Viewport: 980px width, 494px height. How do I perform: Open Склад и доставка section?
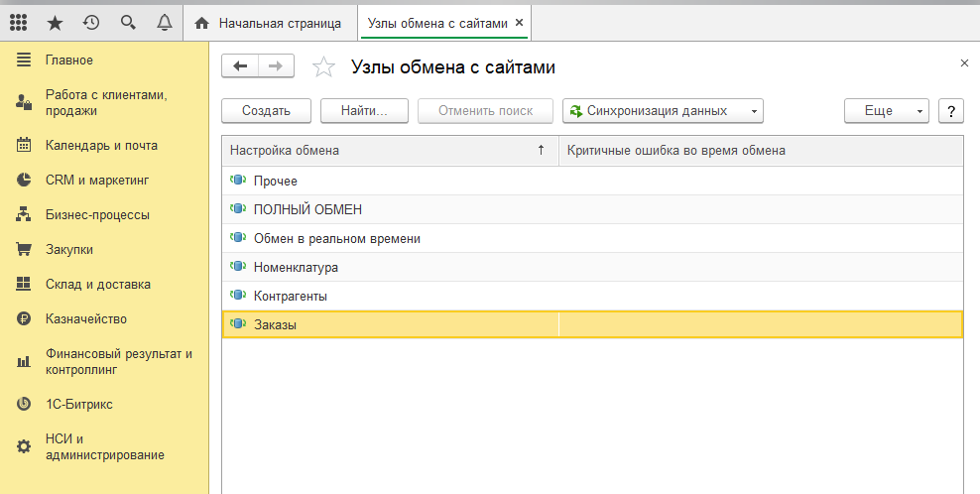point(98,284)
